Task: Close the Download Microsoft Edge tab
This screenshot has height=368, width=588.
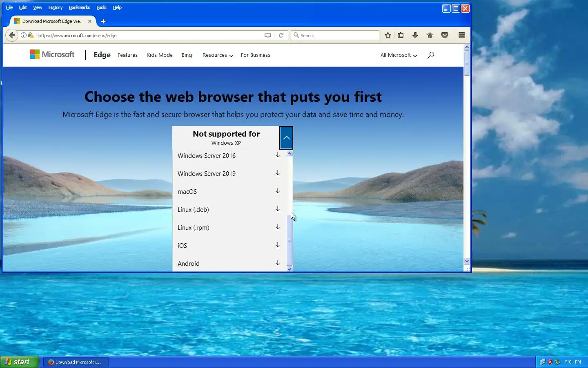Action: [90, 21]
